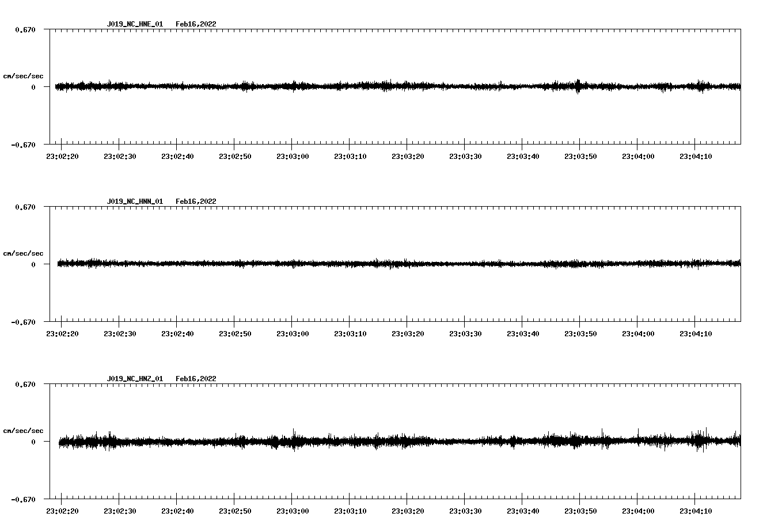Click the cm/sec/sec unit label on HNZ plot

(x=23, y=431)
